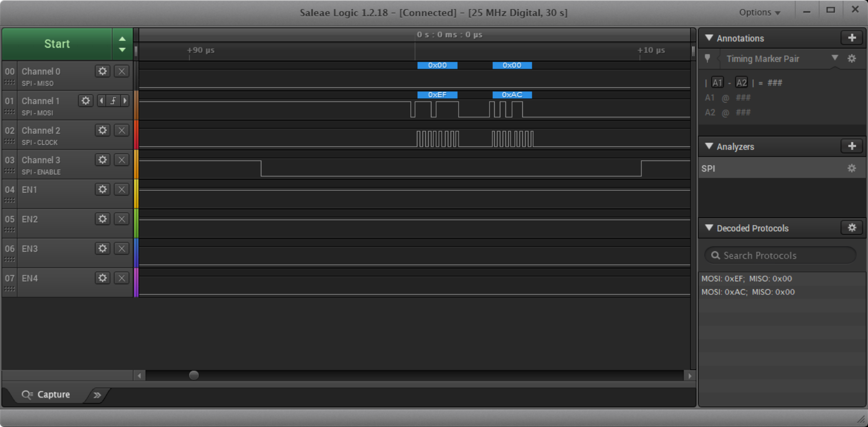The width and height of the screenshot is (868, 427).
Task: Switch to the Capture tab
Action: tap(46, 395)
